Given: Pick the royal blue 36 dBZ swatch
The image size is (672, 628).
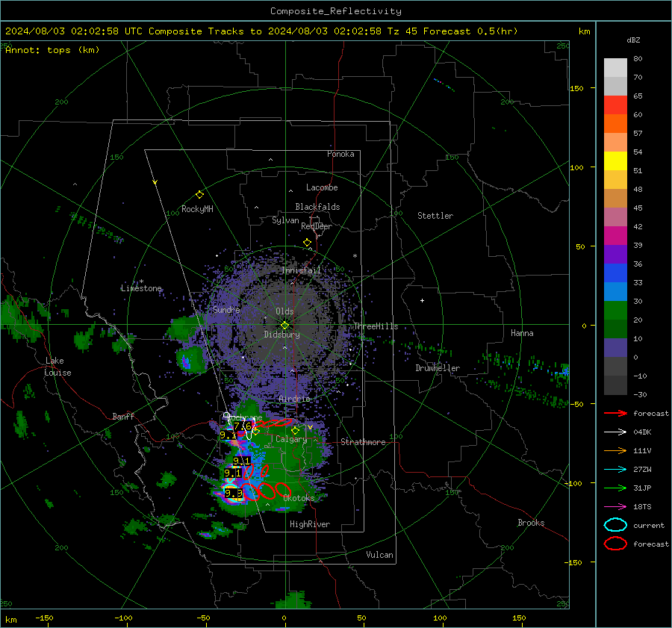Looking at the screenshot, I should click(615, 273).
